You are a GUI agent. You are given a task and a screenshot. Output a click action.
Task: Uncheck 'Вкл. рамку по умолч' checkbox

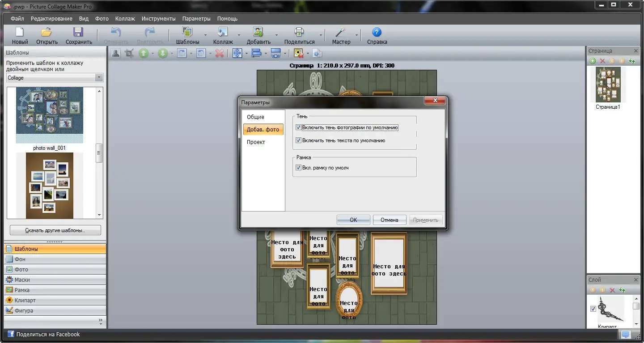[298, 168]
